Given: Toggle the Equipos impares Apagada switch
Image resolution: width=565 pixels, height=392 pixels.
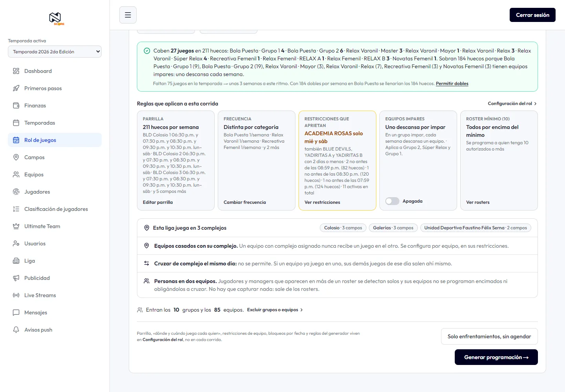Looking at the screenshot, I should [x=392, y=201].
